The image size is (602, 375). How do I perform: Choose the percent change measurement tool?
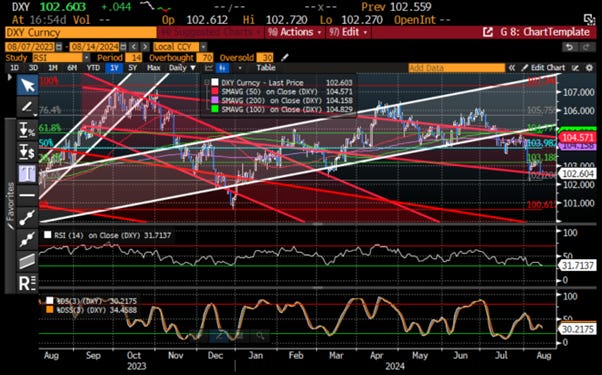(x=27, y=130)
